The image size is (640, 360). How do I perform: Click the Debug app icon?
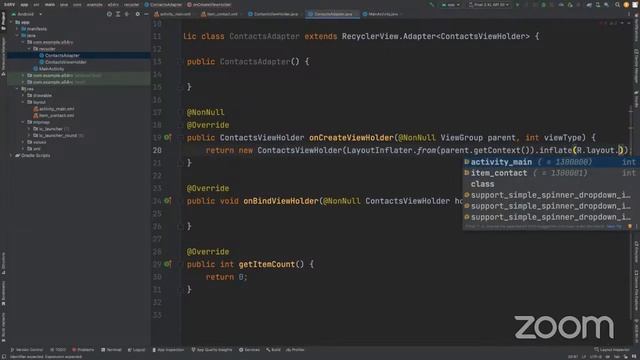point(543,5)
